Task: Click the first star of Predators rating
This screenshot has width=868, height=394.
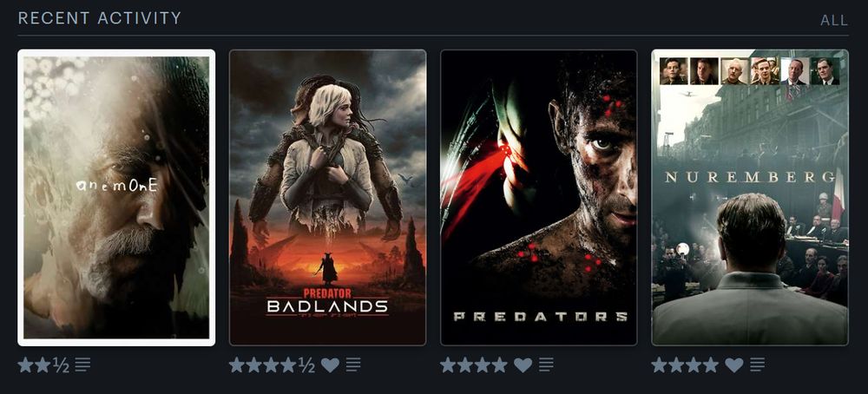Action: pyautogui.click(x=448, y=364)
